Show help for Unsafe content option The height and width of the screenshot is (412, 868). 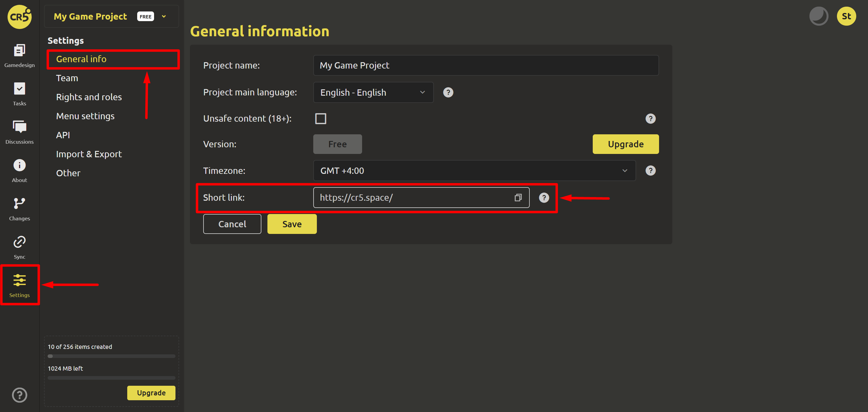click(650, 118)
